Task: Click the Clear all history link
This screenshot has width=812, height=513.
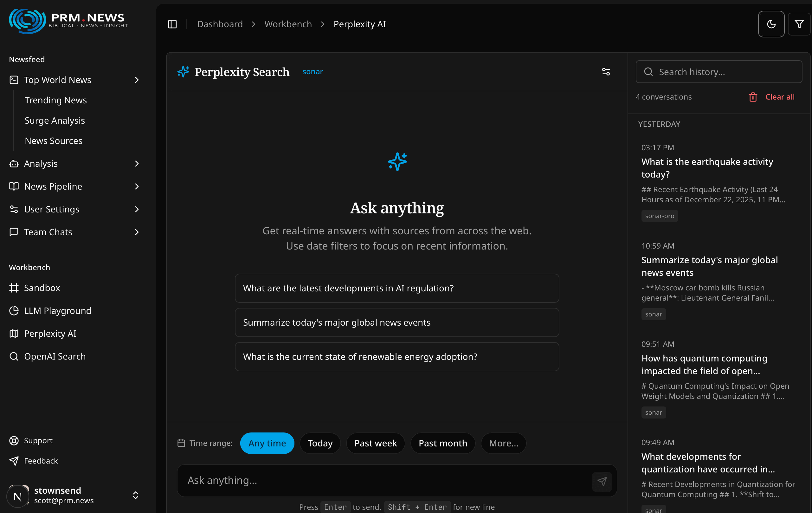Action: point(780,97)
